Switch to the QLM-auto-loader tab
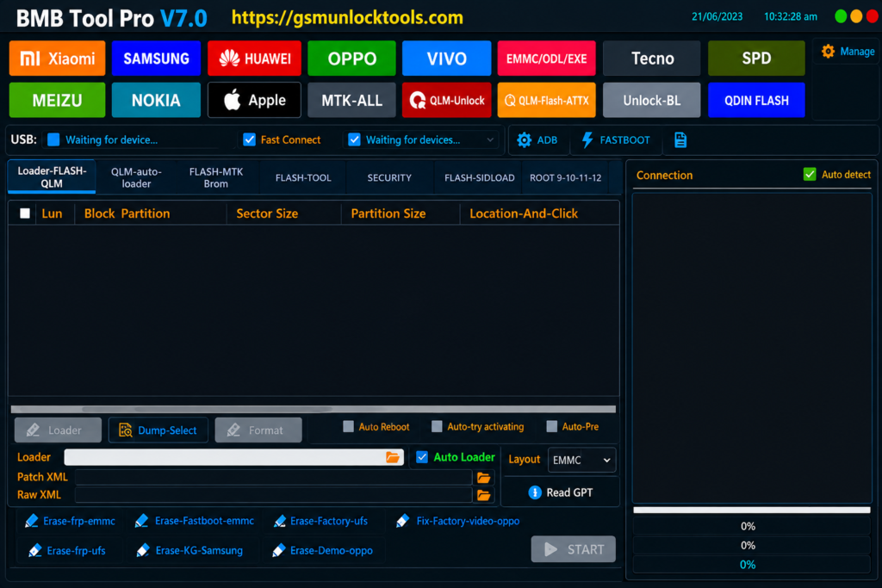Viewport: 882px width, 588px height. pos(136,177)
